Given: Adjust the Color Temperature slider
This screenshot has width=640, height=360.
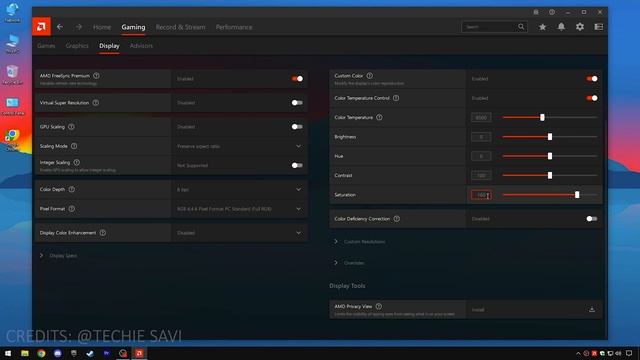Looking at the screenshot, I should click(550, 118).
